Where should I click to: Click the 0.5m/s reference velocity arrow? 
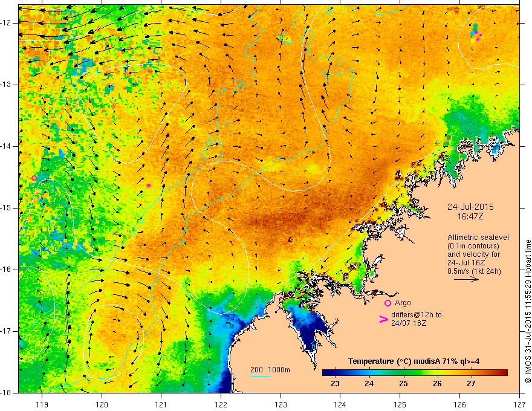(x=466, y=279)
